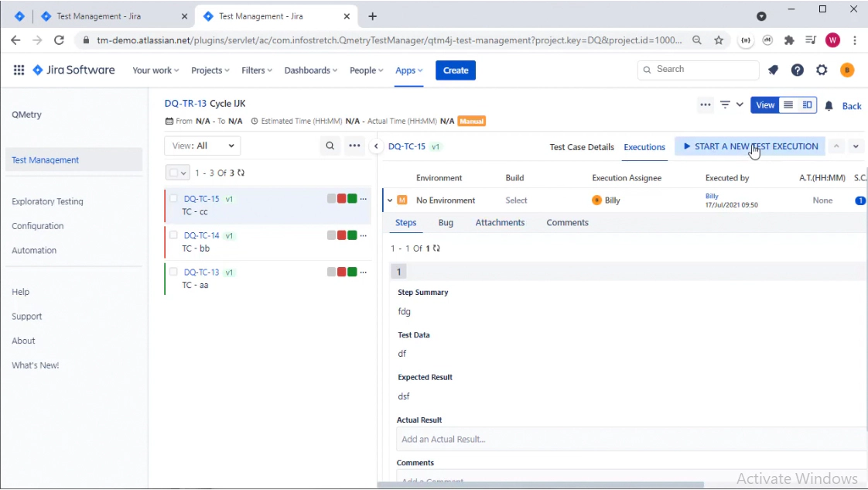The height and width of the screenshot is (490, 868).
Task: Switch to split-pane view layout icon
Action: (x=807, y=105)
